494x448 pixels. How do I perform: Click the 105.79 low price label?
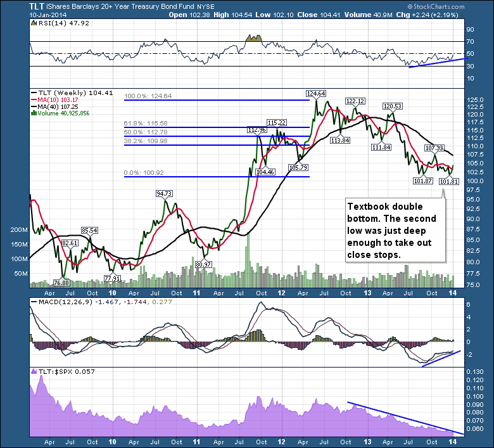click(298, 167)
